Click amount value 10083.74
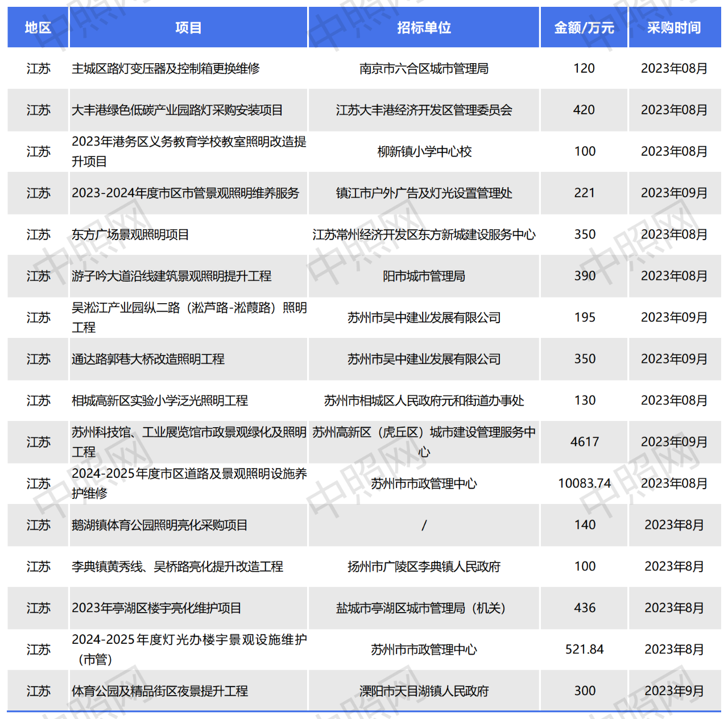 [x=584, y=484]
